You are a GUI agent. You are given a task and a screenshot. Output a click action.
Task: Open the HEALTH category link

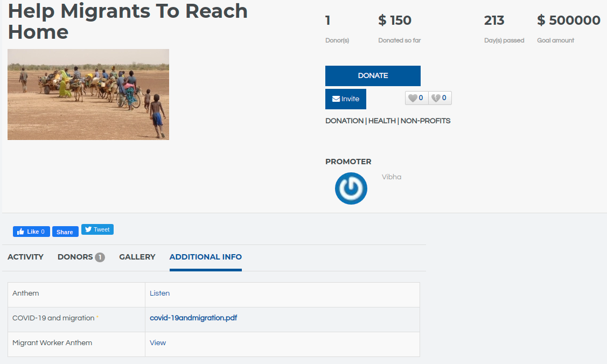382,121
